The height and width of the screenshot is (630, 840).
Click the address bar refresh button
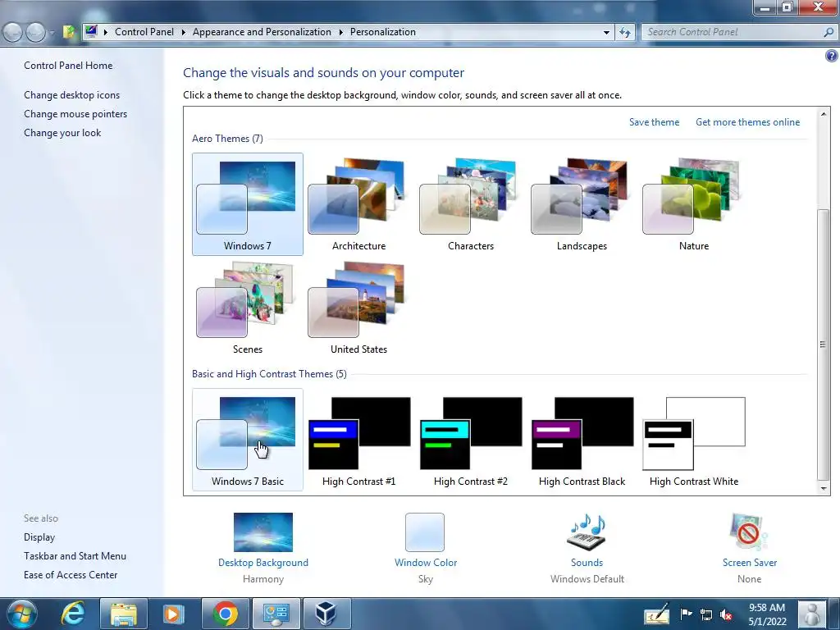pyautogui.click(x=624, y=32)
